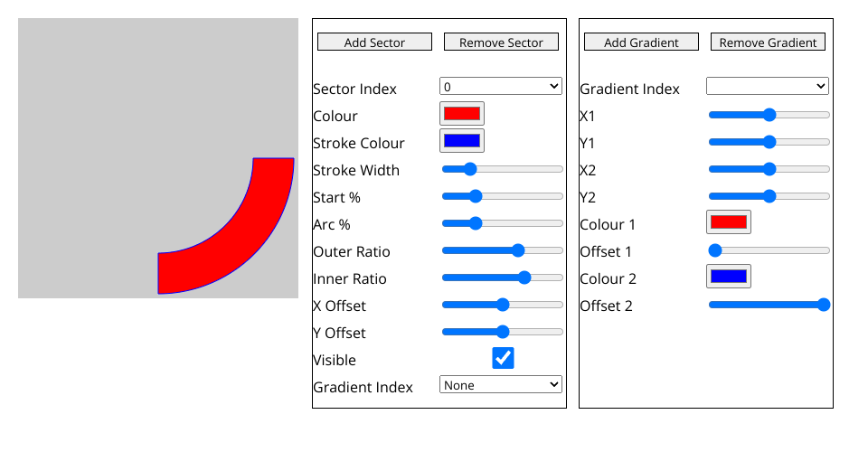Click the gradient X1 slider handle
This screenshot has height=452, width=868.
click(769, 115)
